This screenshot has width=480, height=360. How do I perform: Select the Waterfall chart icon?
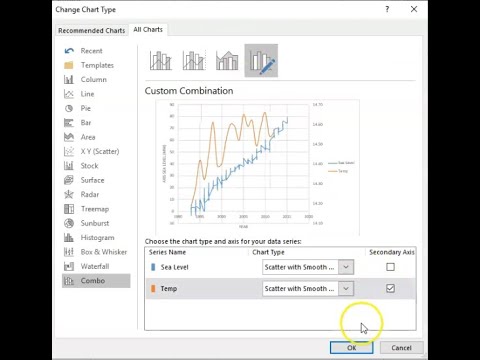(x=69, y=266)
